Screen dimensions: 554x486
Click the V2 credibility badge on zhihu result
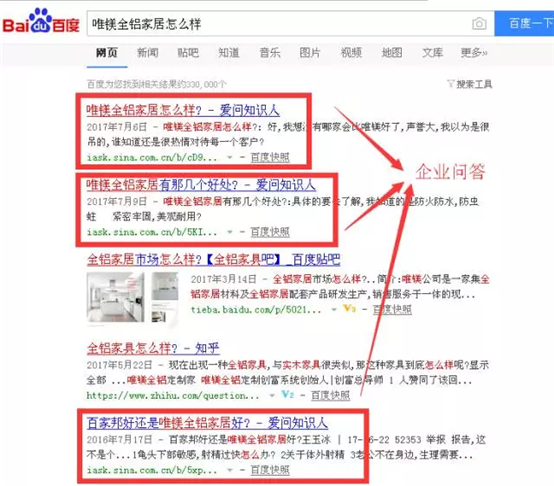[x=288, y=394]
